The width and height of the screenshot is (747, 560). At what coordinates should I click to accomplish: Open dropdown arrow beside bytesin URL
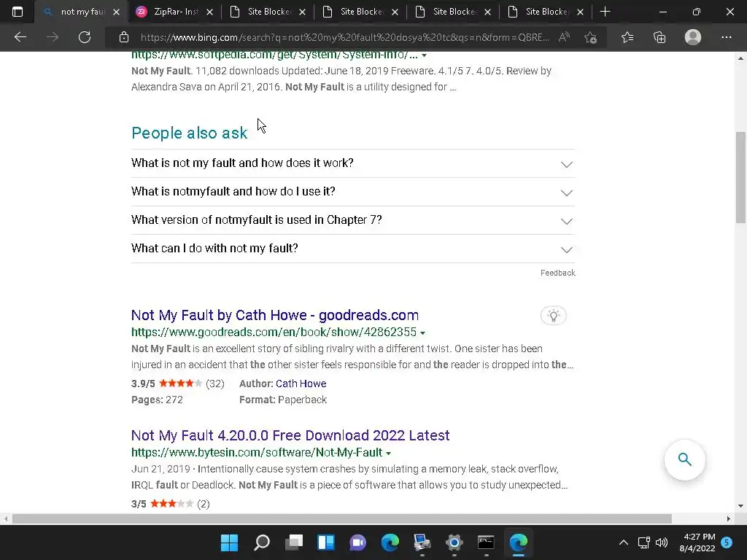point(389,454)
